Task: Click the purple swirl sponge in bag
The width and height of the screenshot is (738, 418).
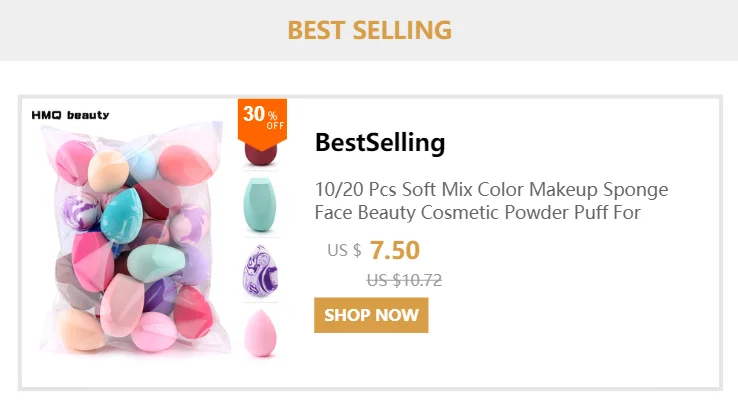Action: [80, 211]
